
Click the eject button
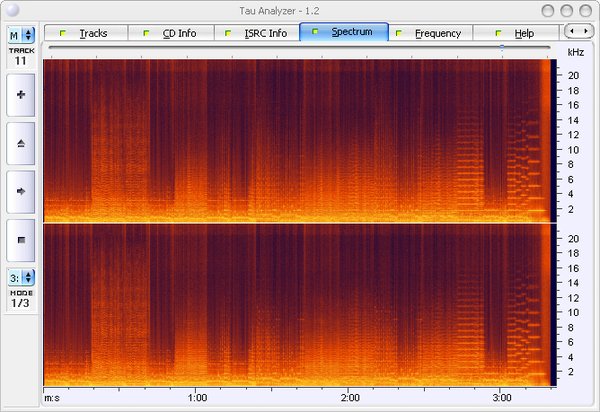21,143
